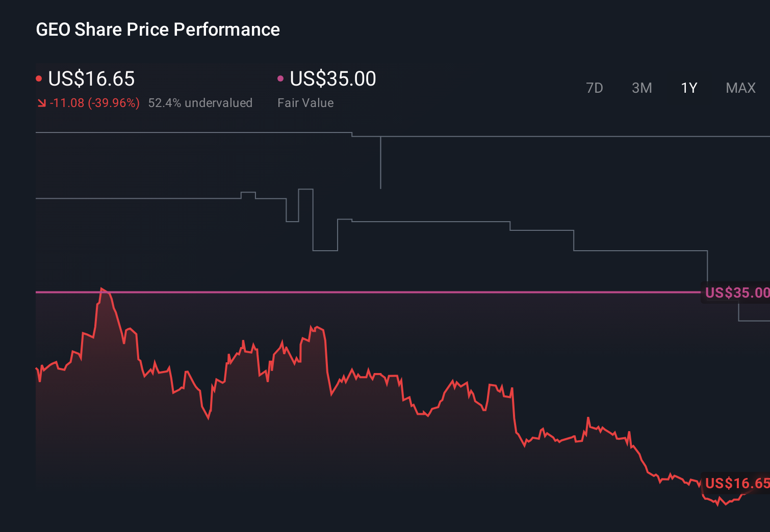This screenshot has height=532, width=770.
Task: Switch to the 7D timeframe tab
Action: pos(595,88)
